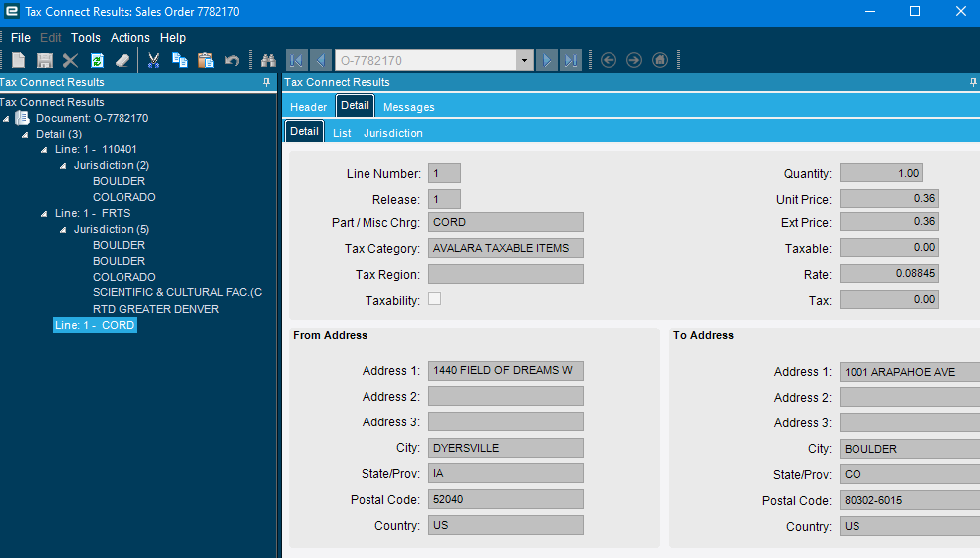Screen dimensions: 980x558
Task: Go to the next record
Action: [547, 60]
